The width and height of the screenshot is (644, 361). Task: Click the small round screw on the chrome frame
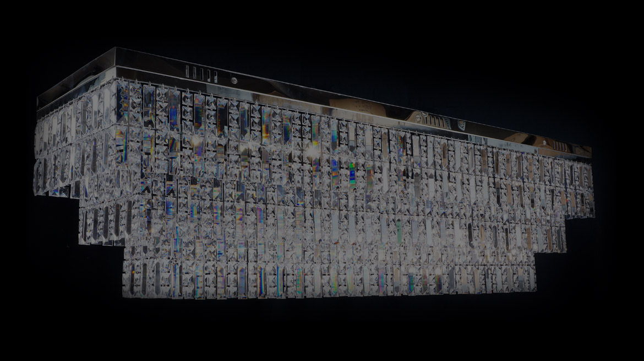pyautogui.click(x=234, y=80)
